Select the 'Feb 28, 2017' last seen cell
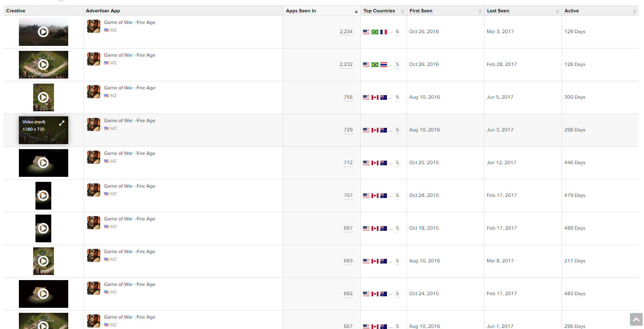Image resolution: width=644 pixels, height=329 pixels. click(502, 64)
